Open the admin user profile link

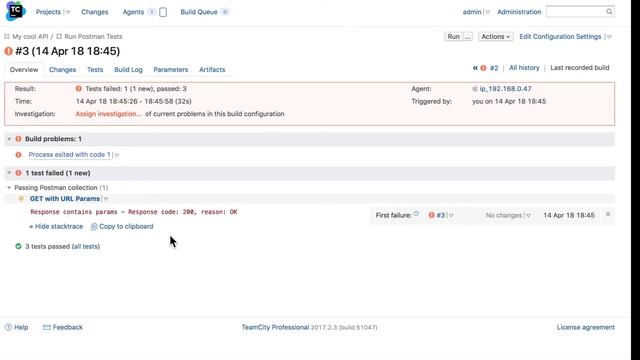pyautogui.click(x=472, y=12)
